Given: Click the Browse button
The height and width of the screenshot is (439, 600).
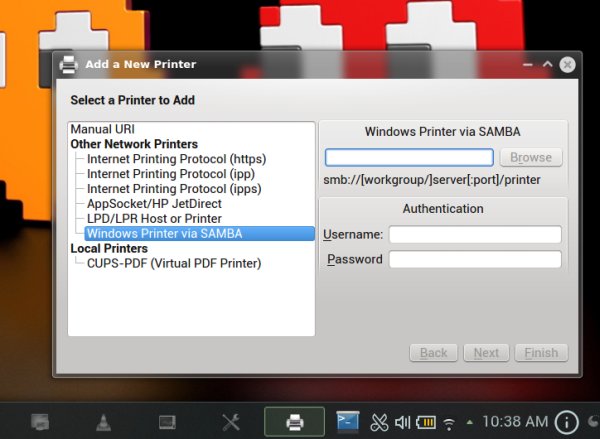Looking at the screenshot, I should [531, 157].
